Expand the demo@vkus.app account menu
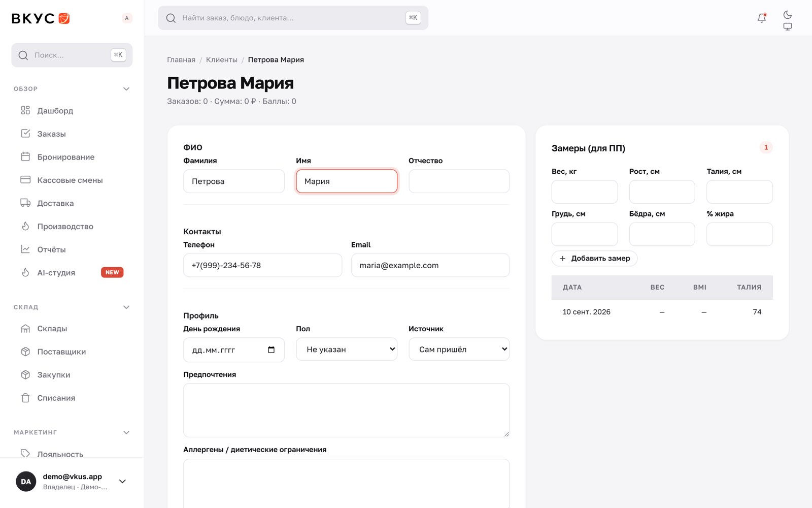812x508 pixels. 122,482
